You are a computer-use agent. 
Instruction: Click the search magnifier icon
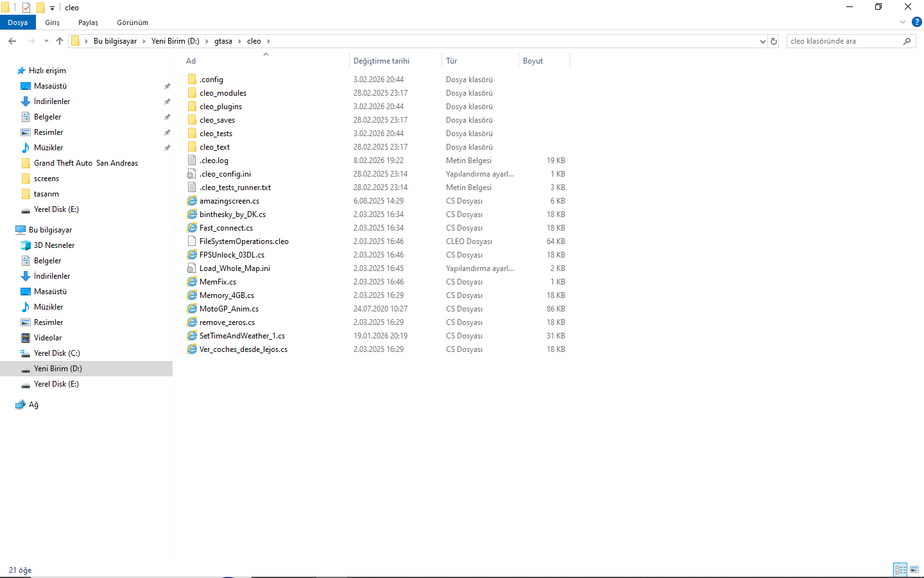point(907,41)
